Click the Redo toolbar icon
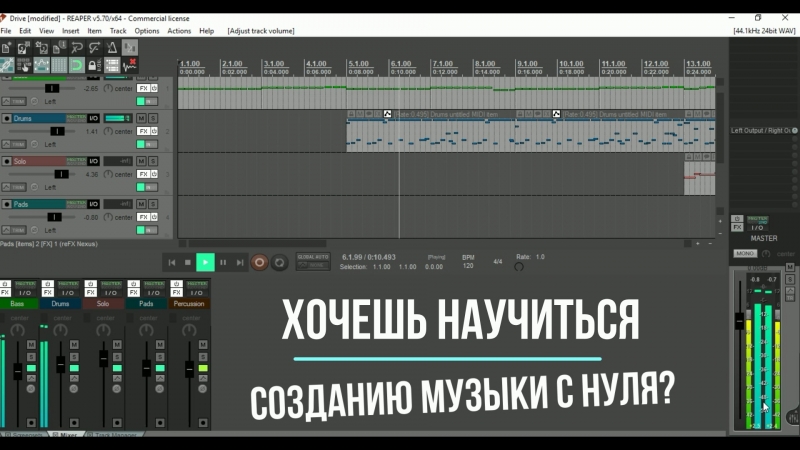The height and width of the screenshot is (450, 800). click(94, 48)
